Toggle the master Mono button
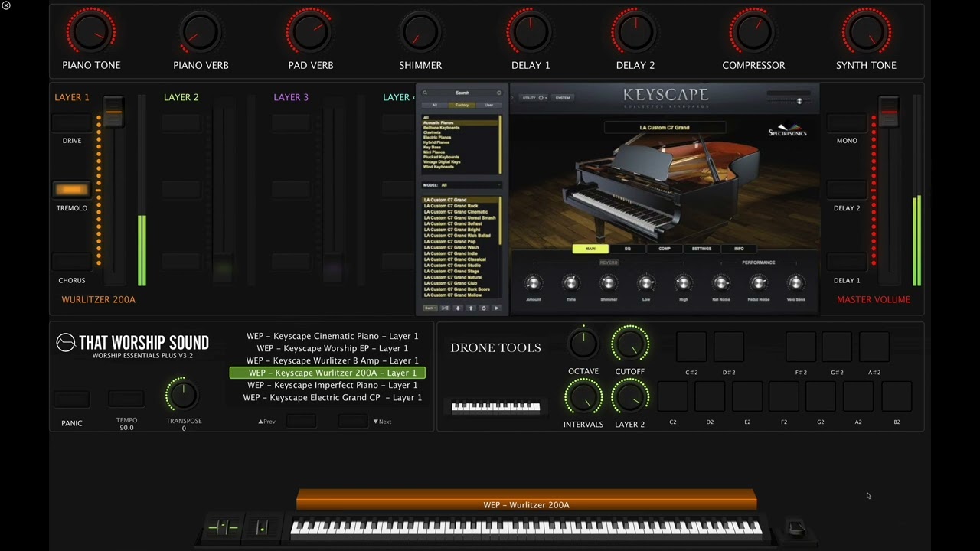Image resolution: width=980 pixels, height=551 pixels. pyautogui.click(x=847, y=122)
